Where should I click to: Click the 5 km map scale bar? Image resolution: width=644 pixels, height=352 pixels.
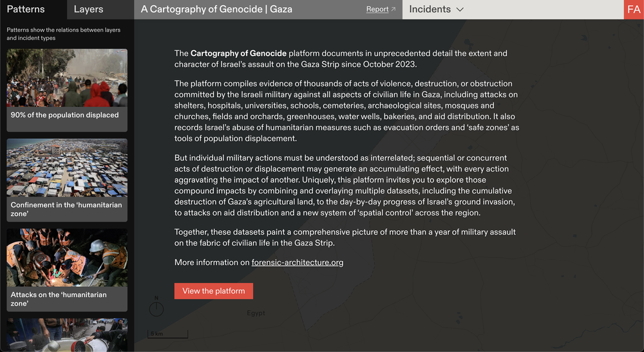click(167, 334)
